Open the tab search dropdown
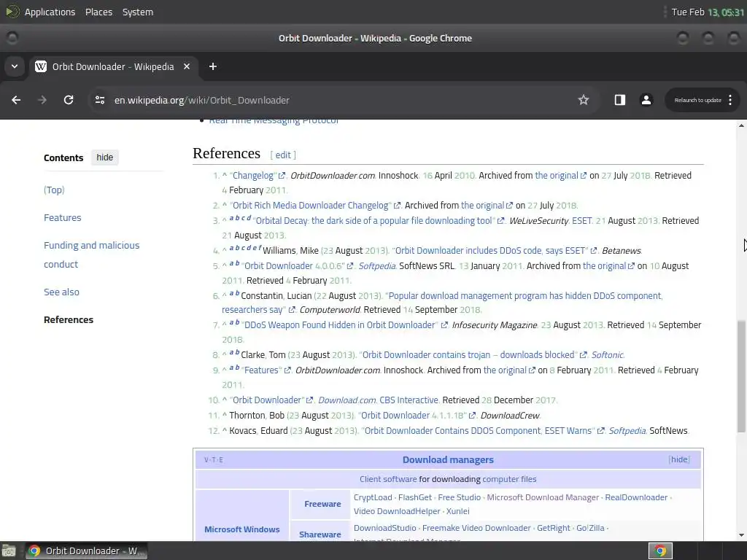The height and width of the screenshot is (560, 747). [x=15, y=66]
